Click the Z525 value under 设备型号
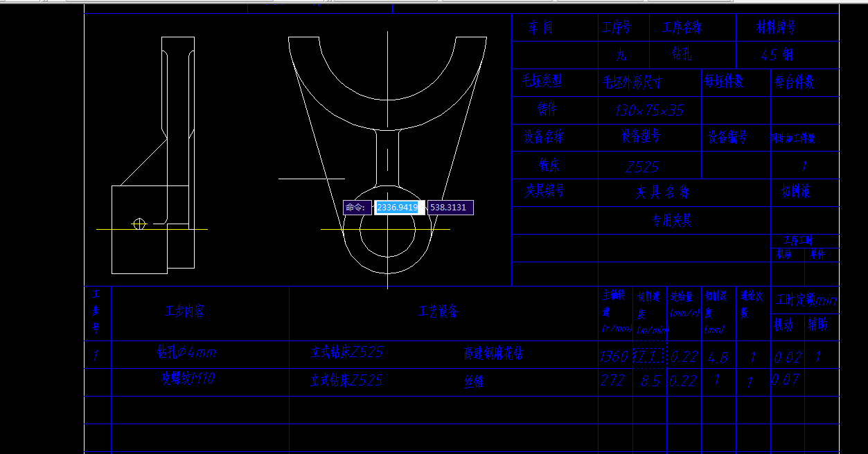 641,167
